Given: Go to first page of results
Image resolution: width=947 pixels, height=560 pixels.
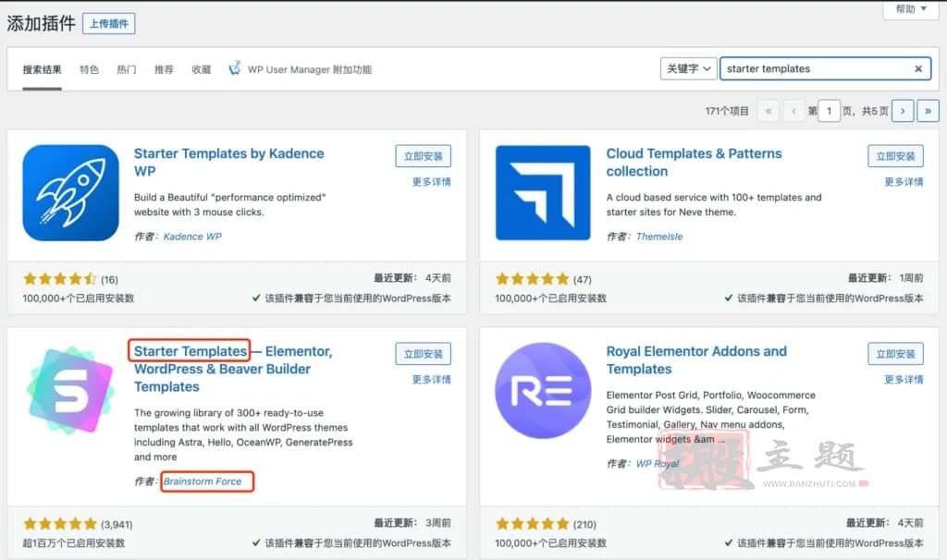Looking at the screenshot, I should pyautogui.click(x=769, y=111).
